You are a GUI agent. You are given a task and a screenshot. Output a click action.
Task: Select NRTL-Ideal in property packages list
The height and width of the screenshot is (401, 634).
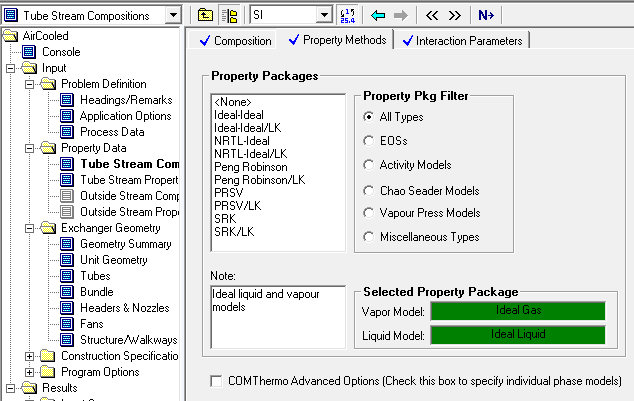coord(241,141)
